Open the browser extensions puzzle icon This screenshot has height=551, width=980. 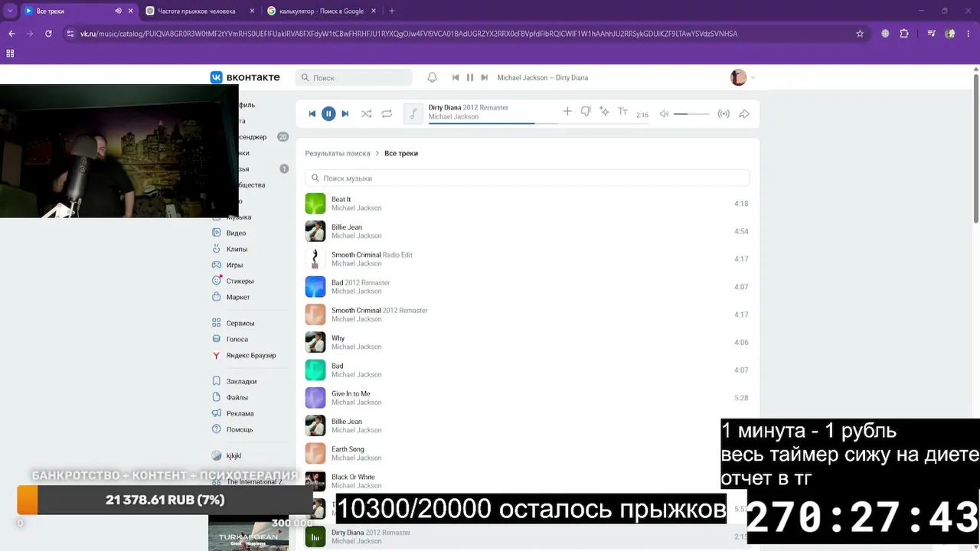[904, 34]
